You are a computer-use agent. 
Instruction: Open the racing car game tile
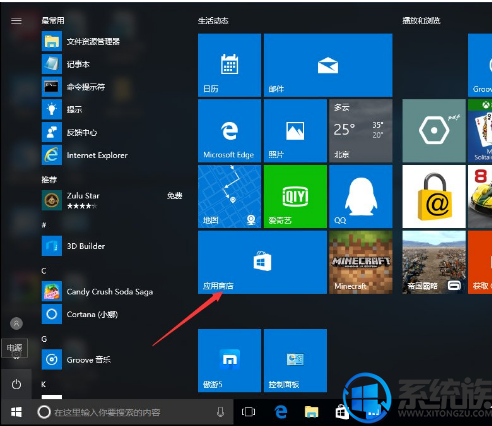[480, 197]
